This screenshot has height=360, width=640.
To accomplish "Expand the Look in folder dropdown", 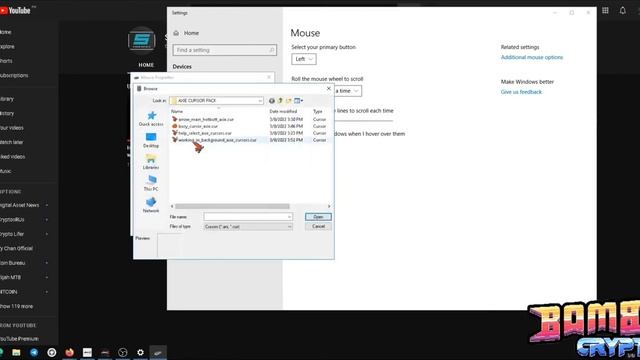I will pos(260,100).
